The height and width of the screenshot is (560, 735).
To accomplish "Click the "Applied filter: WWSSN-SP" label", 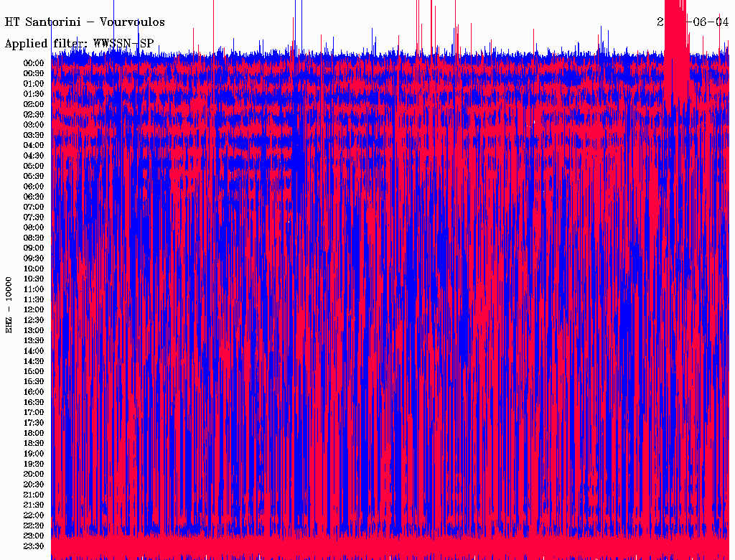I will [79, 44].
